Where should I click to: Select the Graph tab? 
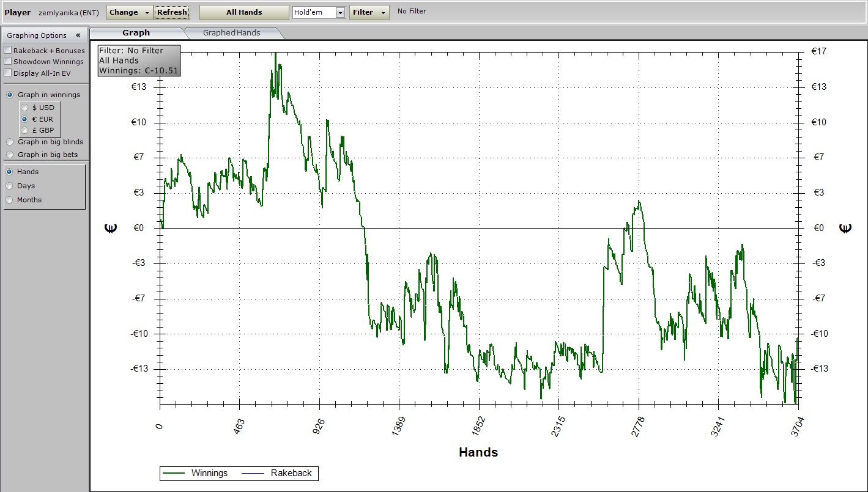pyautogui.click(x=136, y=33)
